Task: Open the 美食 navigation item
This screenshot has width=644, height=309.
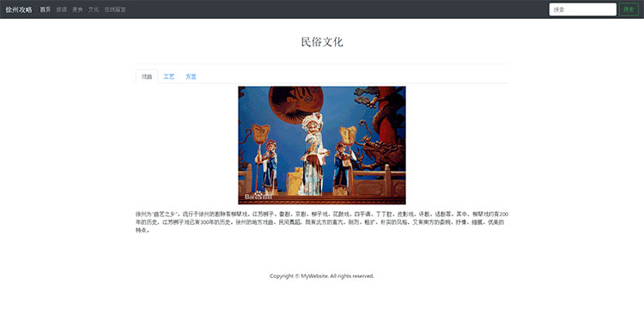Action: (x=77, y=9)
